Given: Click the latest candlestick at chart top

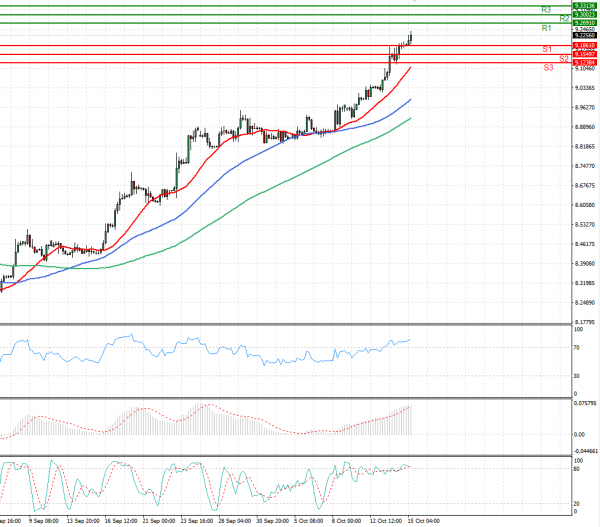Looking at the screenshot, I should click(410, 36).
